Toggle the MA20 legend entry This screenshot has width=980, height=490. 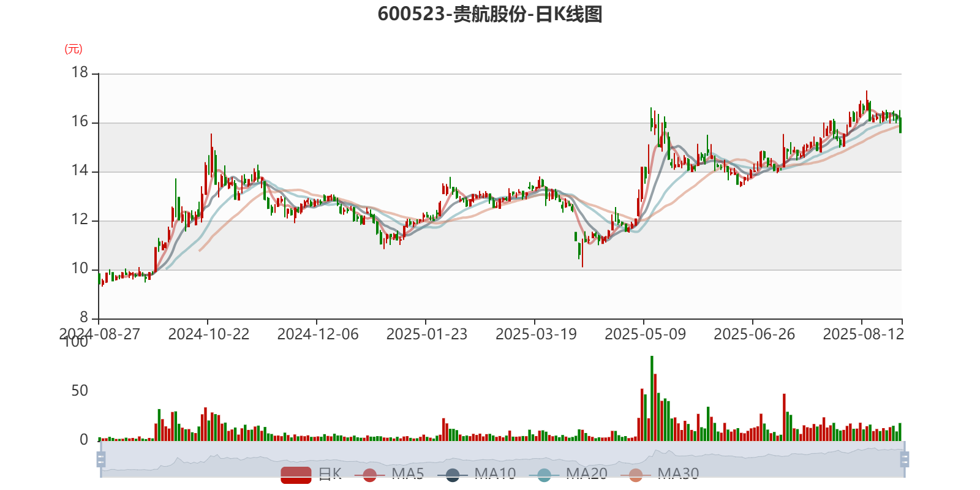pos(568,475)
